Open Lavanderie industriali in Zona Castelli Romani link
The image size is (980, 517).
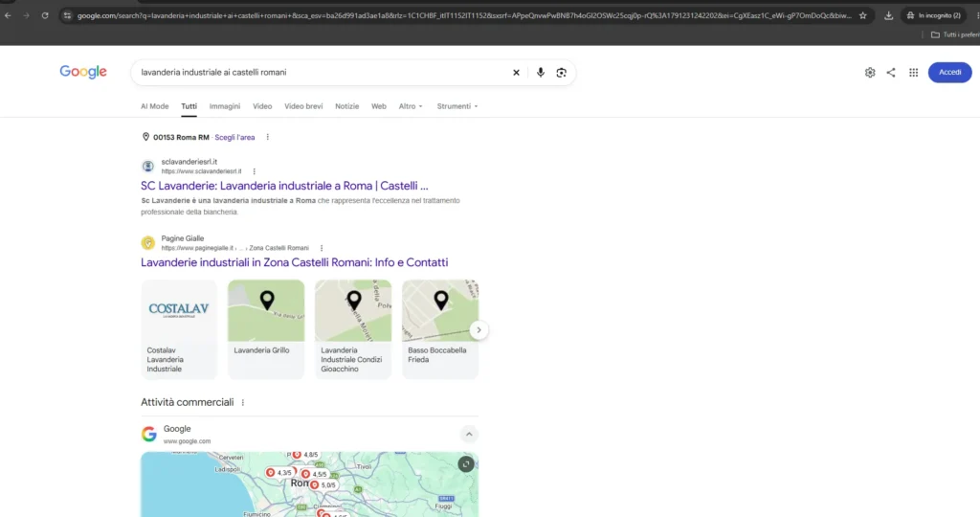[295, 262]
